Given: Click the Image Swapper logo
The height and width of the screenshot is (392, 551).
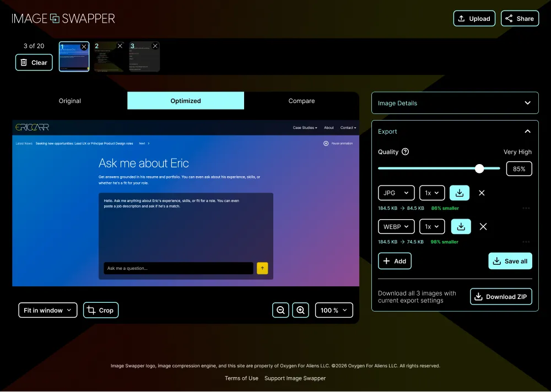Looking at the screenshot, I should click(63, 18).
